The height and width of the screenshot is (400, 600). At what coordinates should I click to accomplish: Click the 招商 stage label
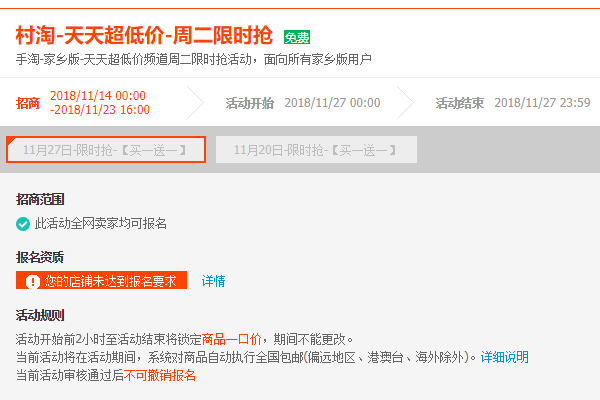click(28, 103)
